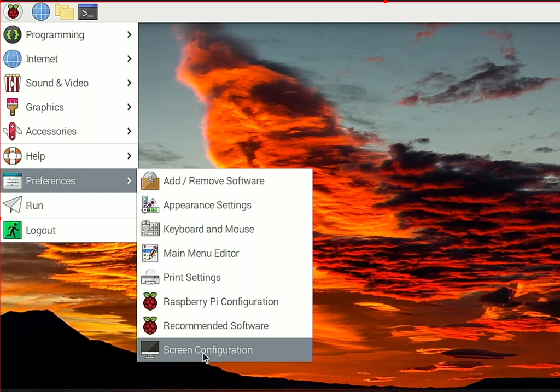Choose Recommended Software from Preferences
560x392 pixels.
click(x=215, y=326)
